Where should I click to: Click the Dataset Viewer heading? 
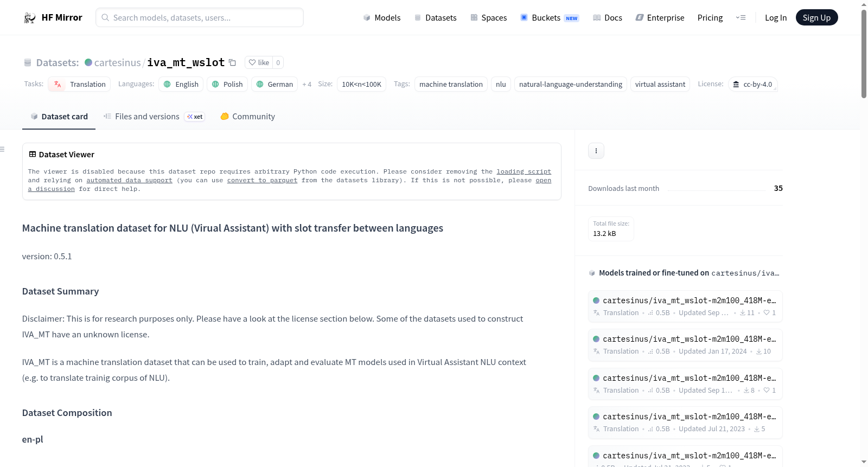[x=67, y=155]
